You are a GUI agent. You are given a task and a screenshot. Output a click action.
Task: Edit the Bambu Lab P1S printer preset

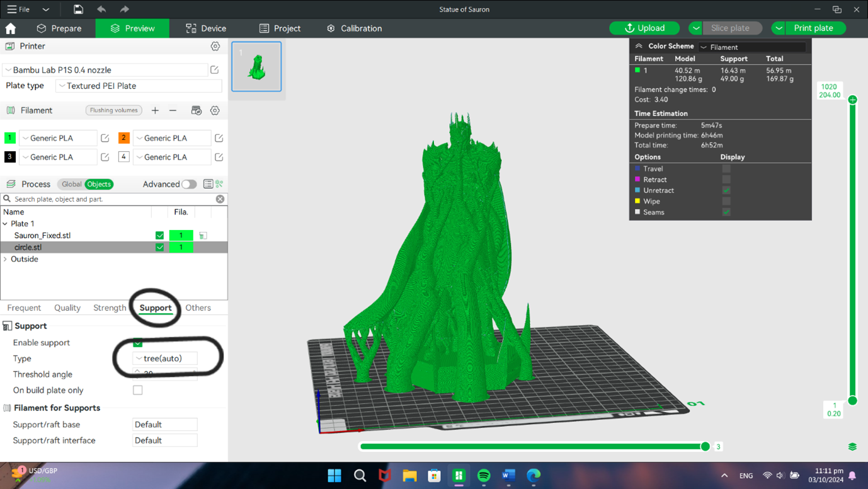click(x=215, y=70)
